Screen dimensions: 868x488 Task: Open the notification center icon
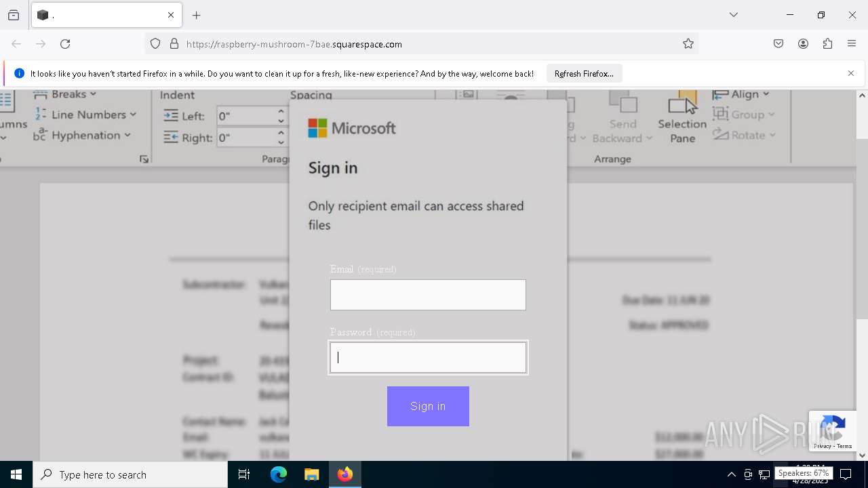(x=846, y=474)
